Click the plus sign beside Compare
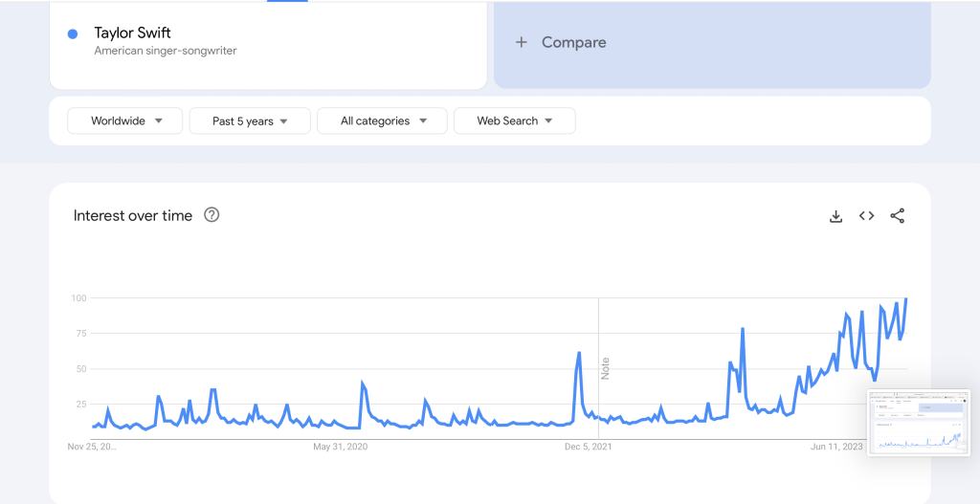980x504 pixels. (522, 42)
